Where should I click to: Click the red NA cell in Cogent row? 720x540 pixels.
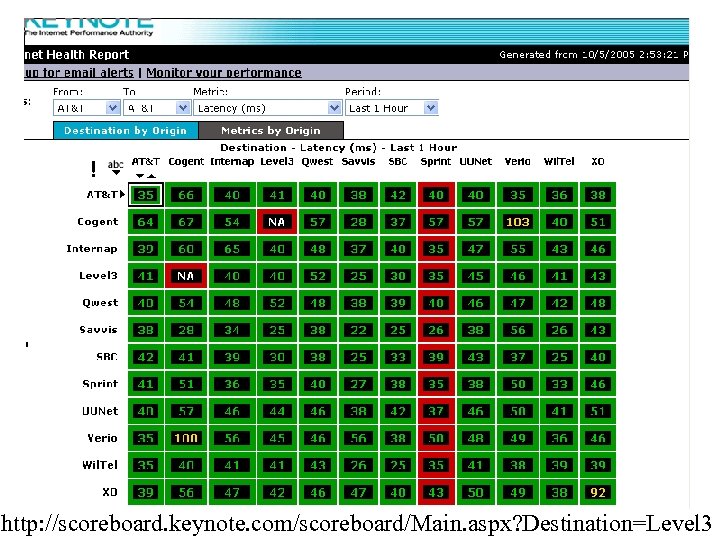pyautogui.click(x=277, y=222)
